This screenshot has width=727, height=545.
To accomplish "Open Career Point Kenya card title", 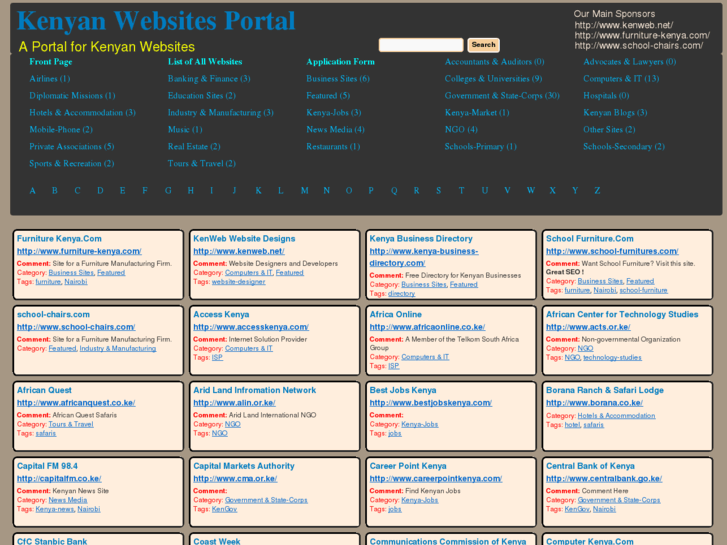I will pos(408,466).
